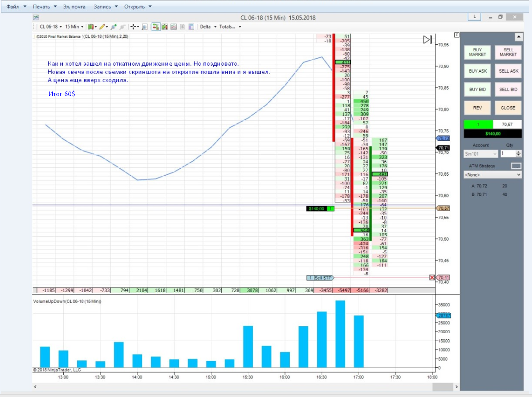Click the BUY MARKET button

(x=477, y=52)
